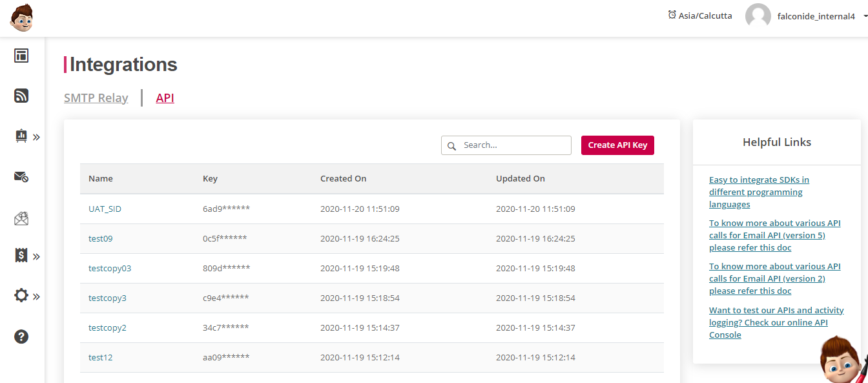Select the testcopy03 row name
The height and width of the screenshot is (383, 868).
[110, 268]
